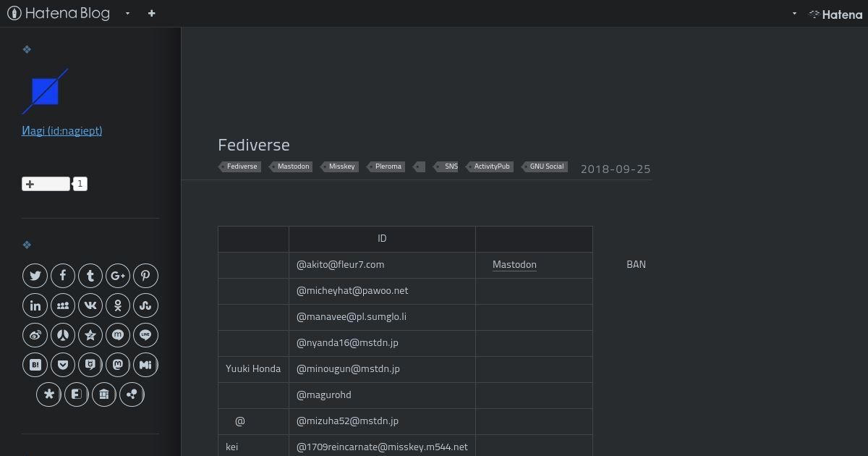Click the ID column header
Image resolution: width=868 pixels, height=456 pixels.
382,239
